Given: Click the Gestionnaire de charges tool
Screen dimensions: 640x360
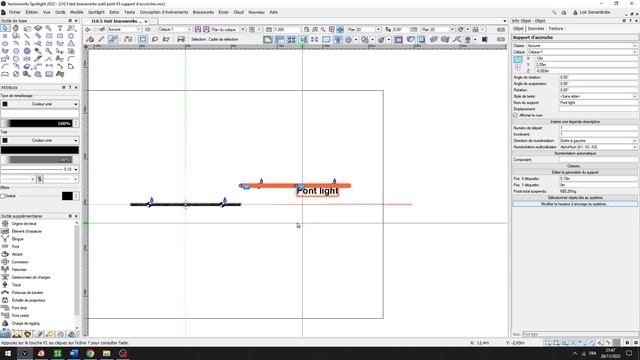Looking at the screenshot, I should [27, 277].
